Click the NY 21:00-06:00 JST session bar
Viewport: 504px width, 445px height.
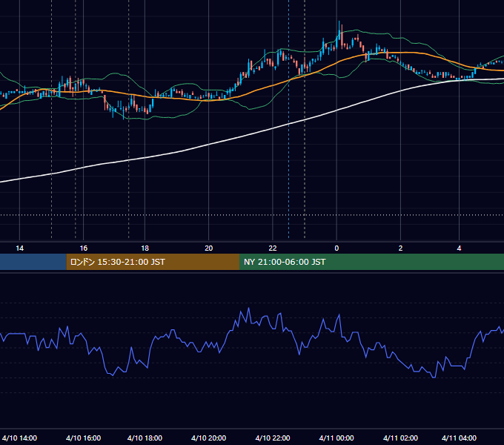pos(371,262)
